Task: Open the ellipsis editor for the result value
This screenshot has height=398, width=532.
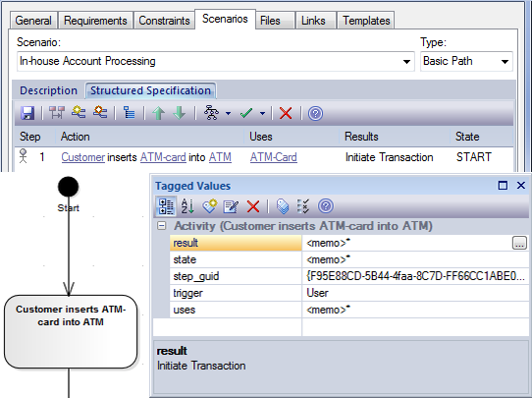Action: click(519, 243)
